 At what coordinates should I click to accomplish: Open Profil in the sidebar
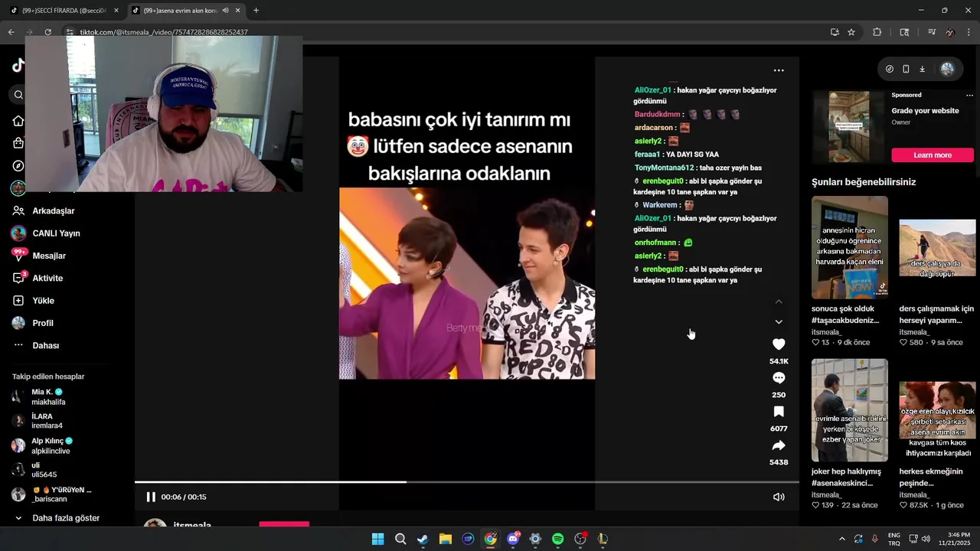[33, 323]
